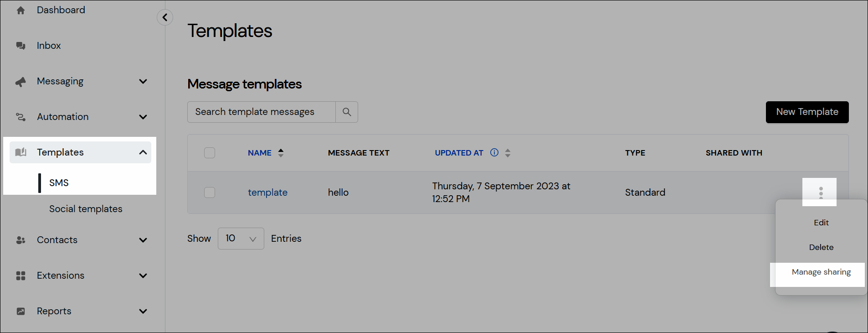The height and width of the screenshot is (333, 868).
Task: Click the Automation workflow icon
Action: (x=21, y=117)
